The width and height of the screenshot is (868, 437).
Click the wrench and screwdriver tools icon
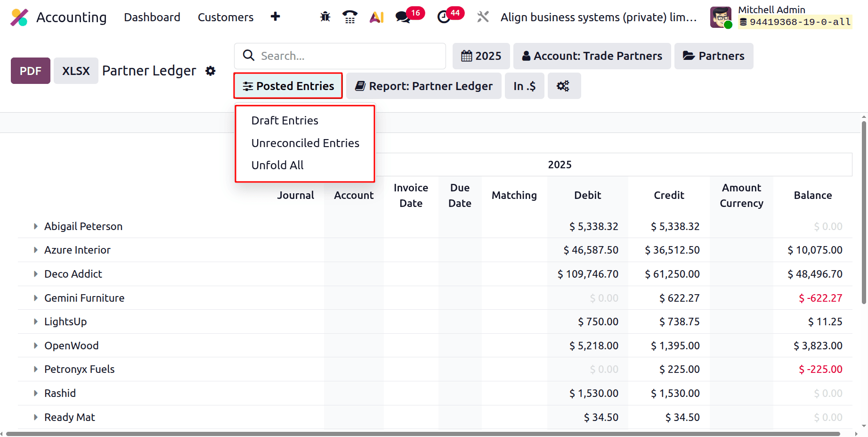[483, 17]
